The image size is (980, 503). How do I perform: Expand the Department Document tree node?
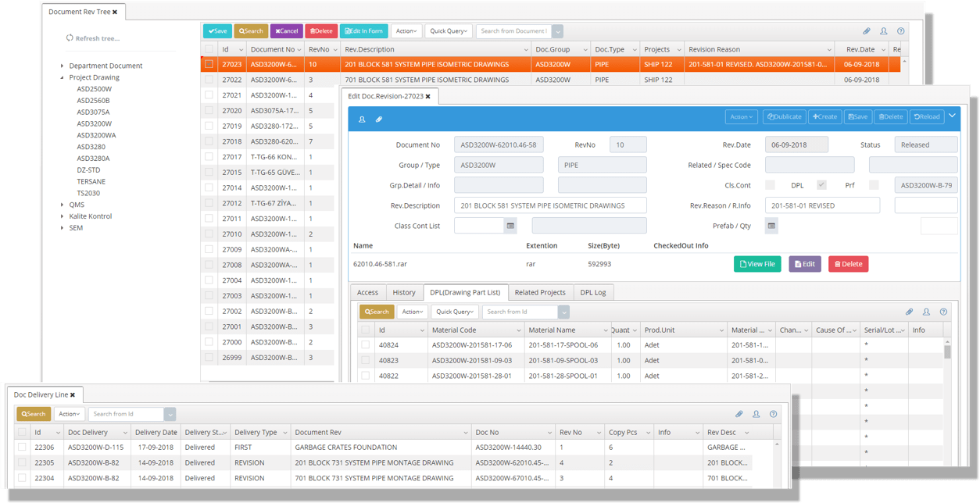pos(63,66)
